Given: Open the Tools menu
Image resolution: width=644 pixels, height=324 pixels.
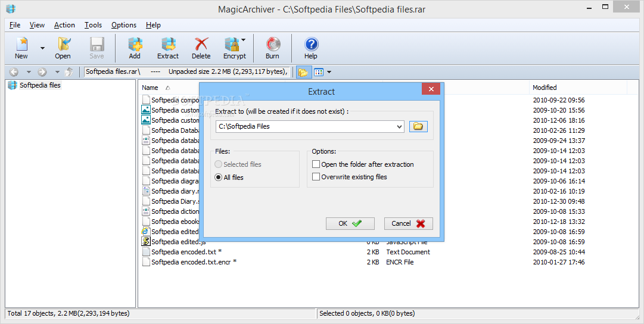Looking at the screenshot, I should pyautogui.click(x=93, y=25).
